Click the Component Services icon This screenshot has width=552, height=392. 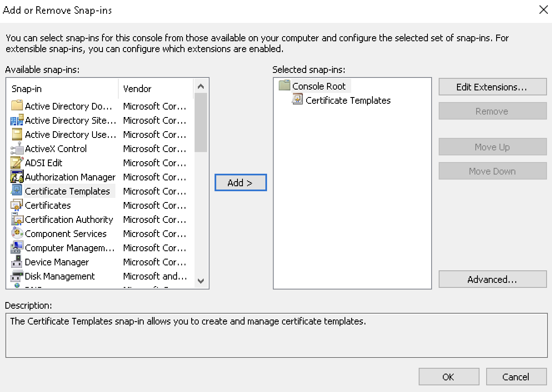coord(17,234)
